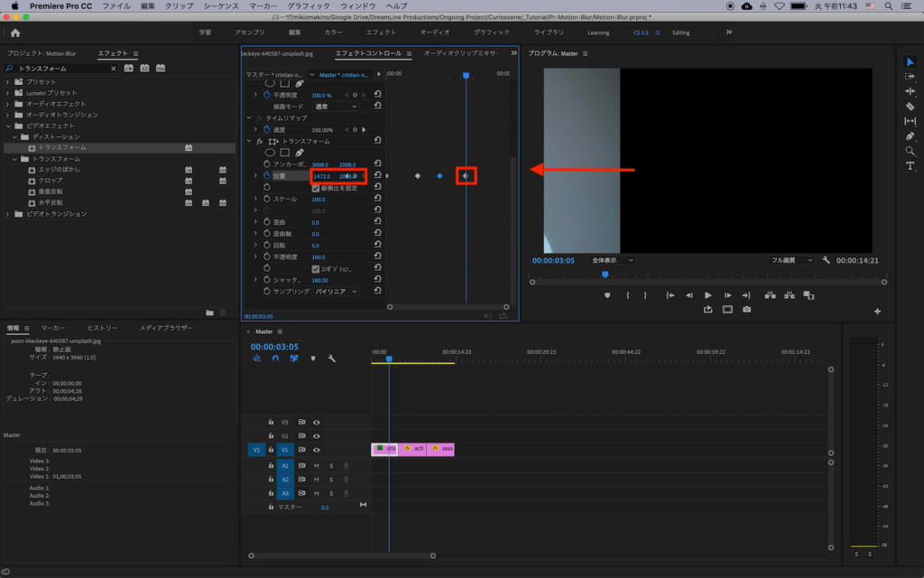Select the Type tool
Viewport: 924px width, 578px height.
tap(910, 166)
